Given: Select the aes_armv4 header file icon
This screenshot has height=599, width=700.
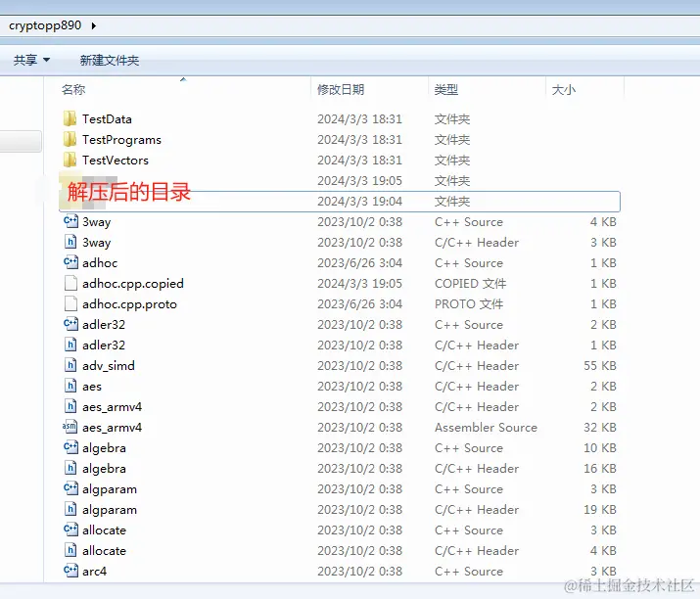Looking at the screenshot, I should [70, 406].
